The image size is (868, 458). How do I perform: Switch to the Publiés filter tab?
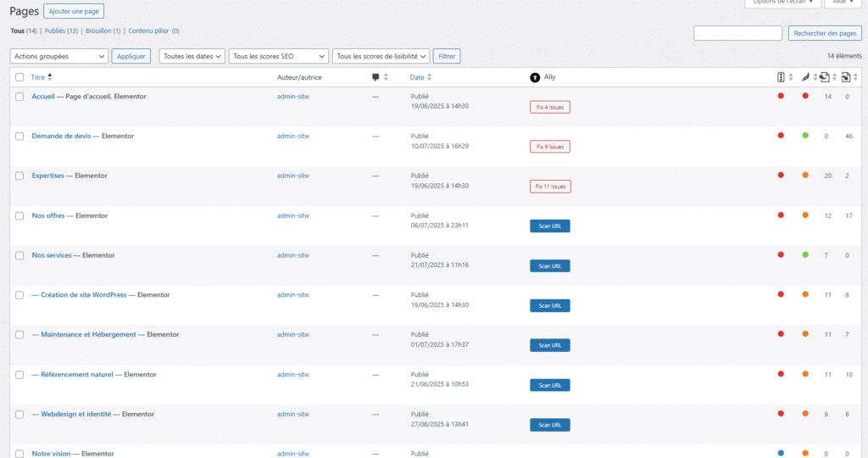60,31
